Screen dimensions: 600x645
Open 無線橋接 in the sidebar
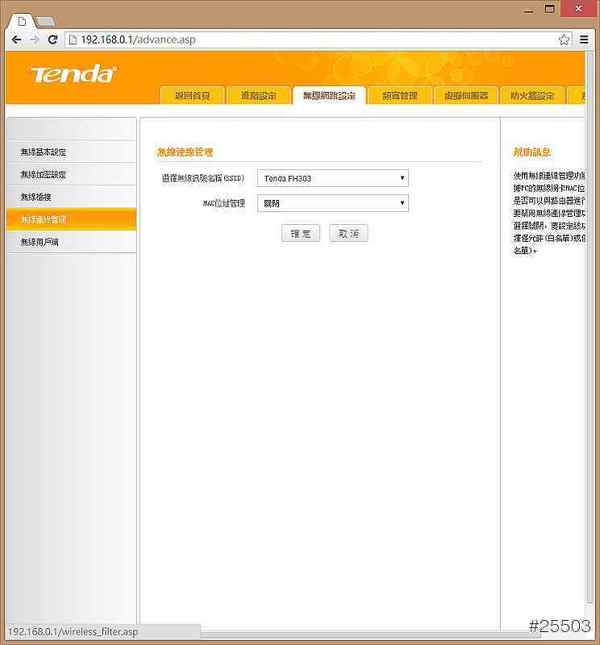tap(72, 197)
